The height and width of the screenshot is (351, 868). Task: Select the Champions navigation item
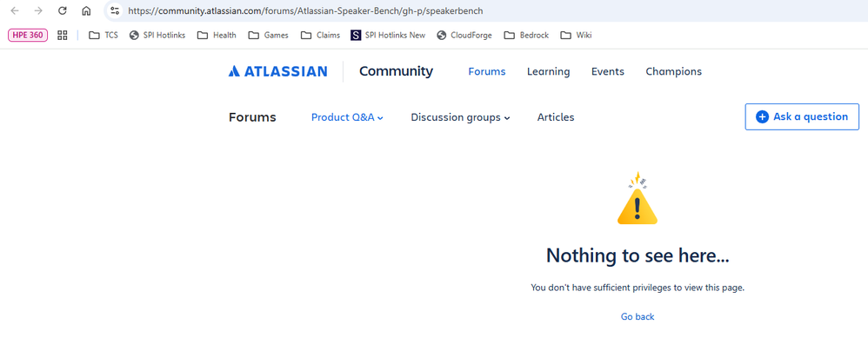[x=673, y=71]
